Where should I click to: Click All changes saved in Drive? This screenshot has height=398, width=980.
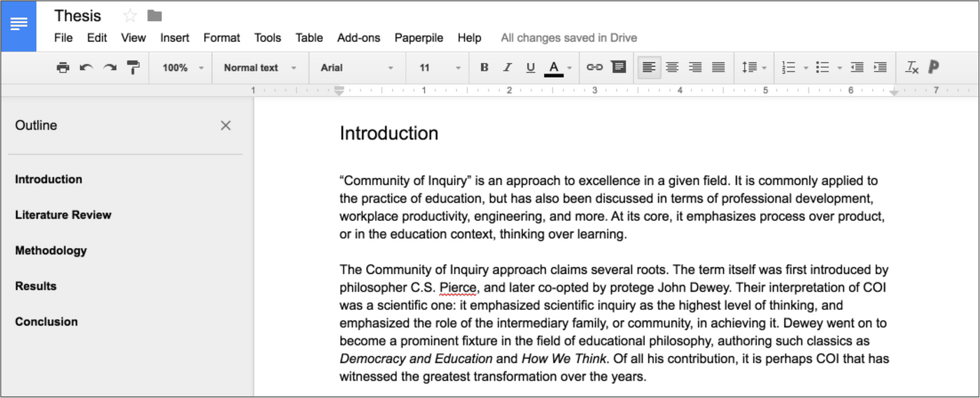(569, 38)
